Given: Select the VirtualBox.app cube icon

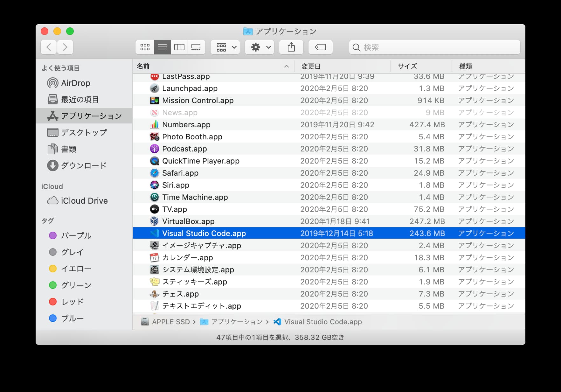Looking at the screenshot, I should (154, 221).
